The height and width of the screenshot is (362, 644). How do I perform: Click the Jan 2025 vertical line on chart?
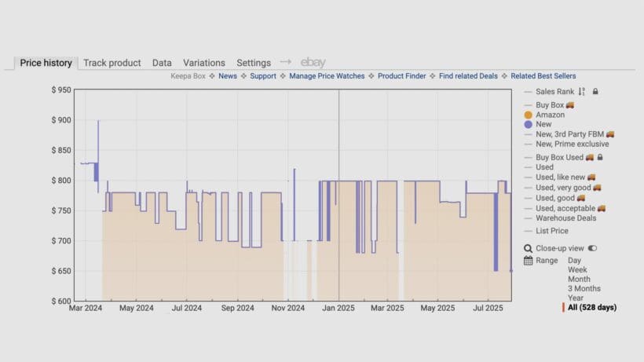tap(339, 196)
